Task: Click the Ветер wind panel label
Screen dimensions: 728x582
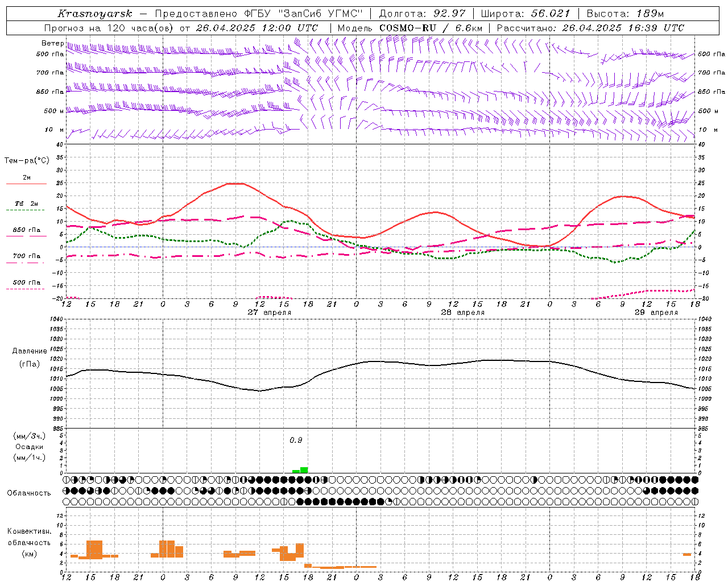Action: pos(52,43)
